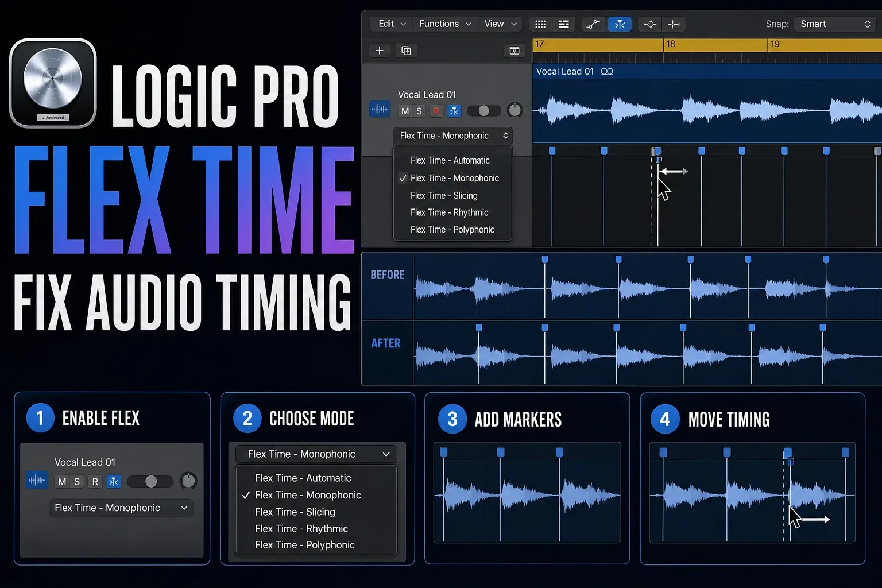
Task: Select Flex Time - Rhythmic in main popup menu
Action: 449,212
